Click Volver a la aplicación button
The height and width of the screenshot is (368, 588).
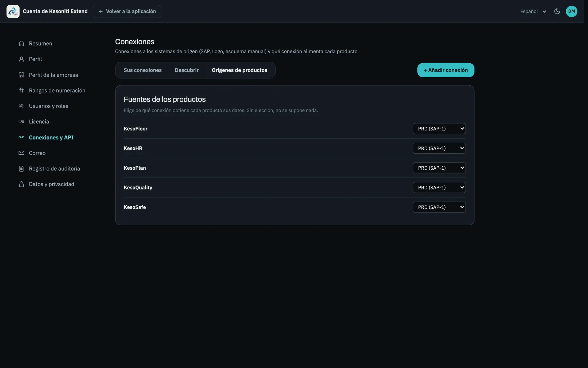point(127,11)
